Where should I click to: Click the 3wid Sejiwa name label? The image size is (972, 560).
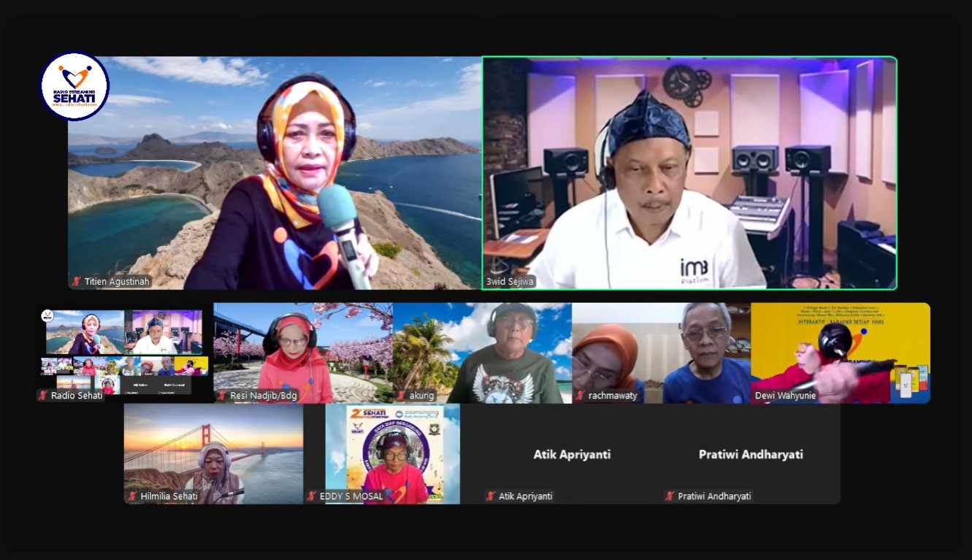point(510,282)
